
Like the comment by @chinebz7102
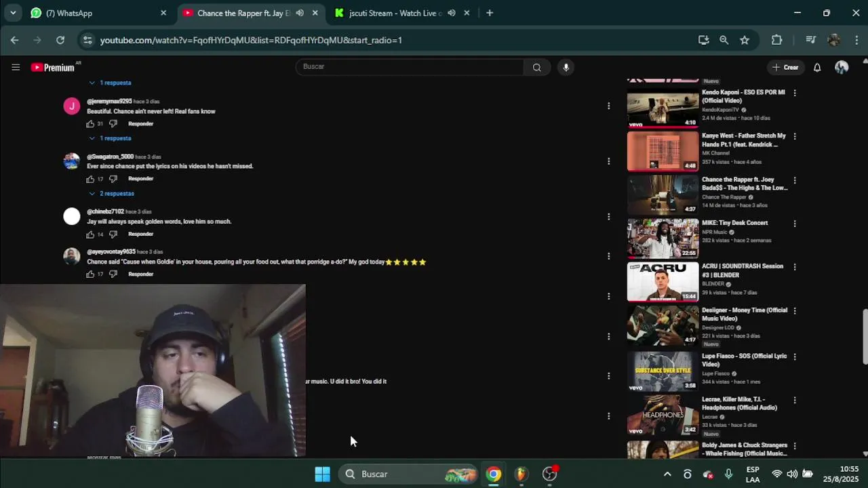click(x=90, y=235)
